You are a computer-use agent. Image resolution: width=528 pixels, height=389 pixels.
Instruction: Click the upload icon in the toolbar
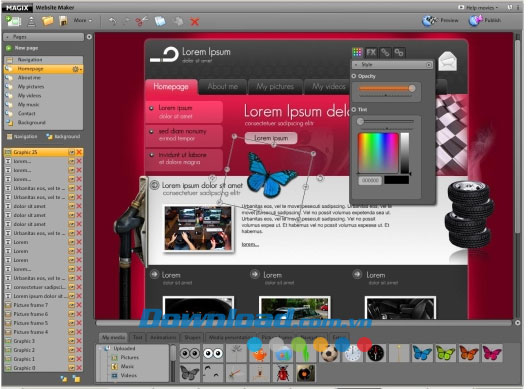pos(31,21)
